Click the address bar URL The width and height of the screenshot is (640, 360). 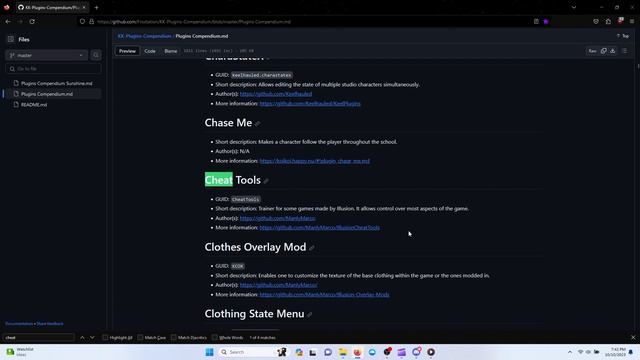pyautogui.click(x=194, y=22)
